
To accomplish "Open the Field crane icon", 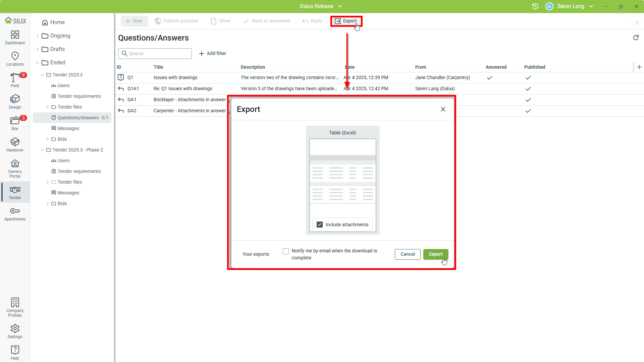I will coord(15,80).
